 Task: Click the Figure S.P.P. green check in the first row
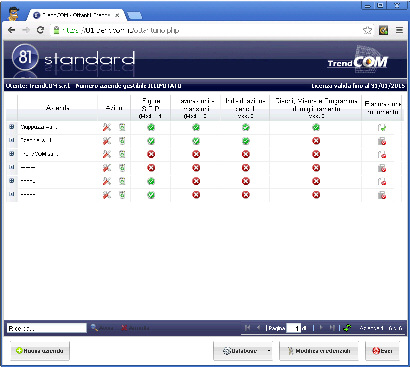coord(151,127)
